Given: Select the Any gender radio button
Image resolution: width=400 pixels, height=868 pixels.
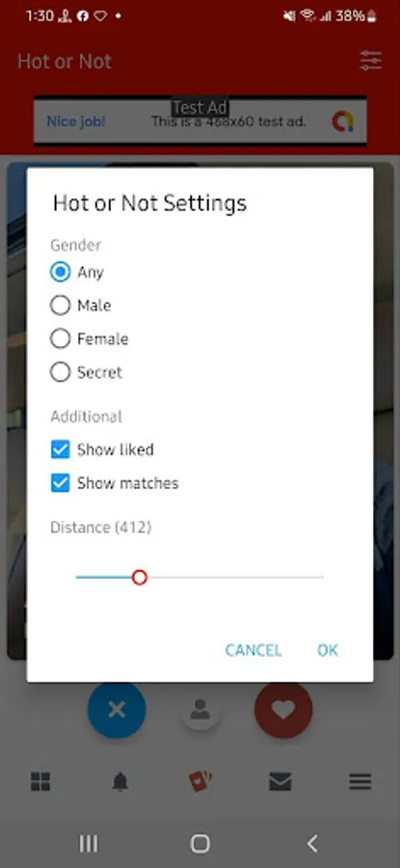Looking at the screenshot, I should click(61, 272).
